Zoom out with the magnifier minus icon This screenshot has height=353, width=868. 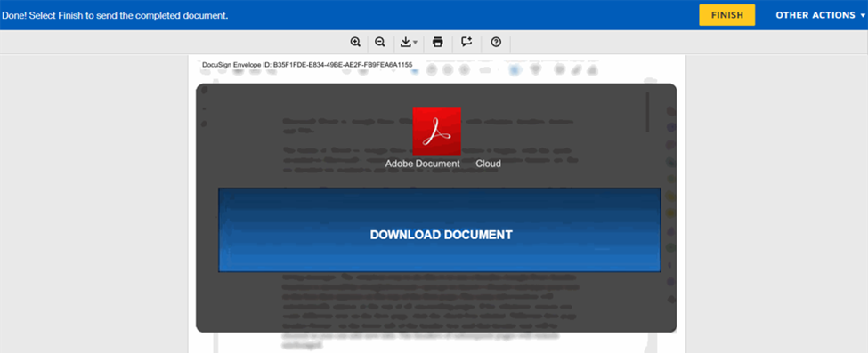click(380, 42)
